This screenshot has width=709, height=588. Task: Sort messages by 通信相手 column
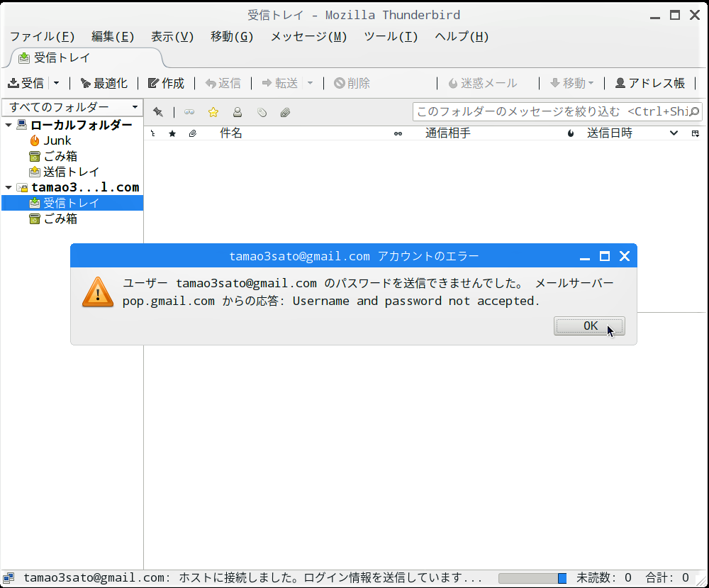pos(447,133)
